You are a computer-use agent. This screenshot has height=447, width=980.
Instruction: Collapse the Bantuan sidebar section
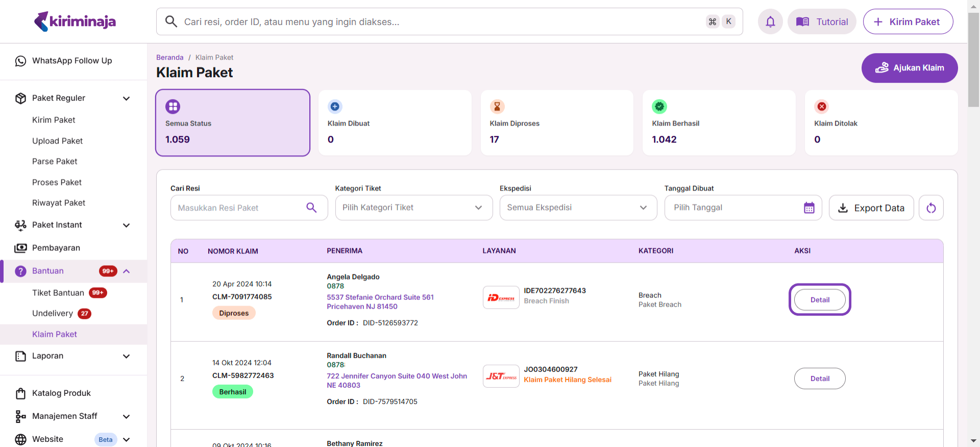127,271
